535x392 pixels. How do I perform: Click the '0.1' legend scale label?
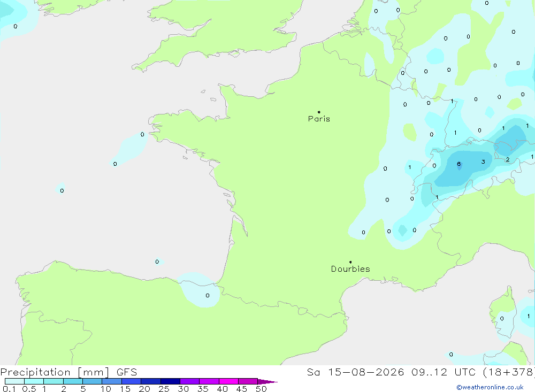pyautogui.click(x=9, y=389)
